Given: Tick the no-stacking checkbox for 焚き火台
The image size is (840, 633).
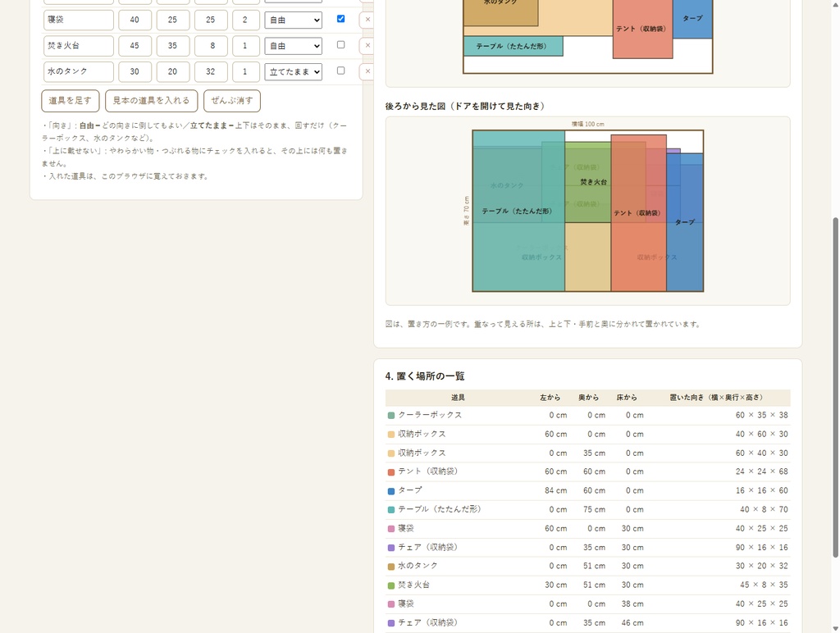Looking at the screenshot, I should coord(340,44).
